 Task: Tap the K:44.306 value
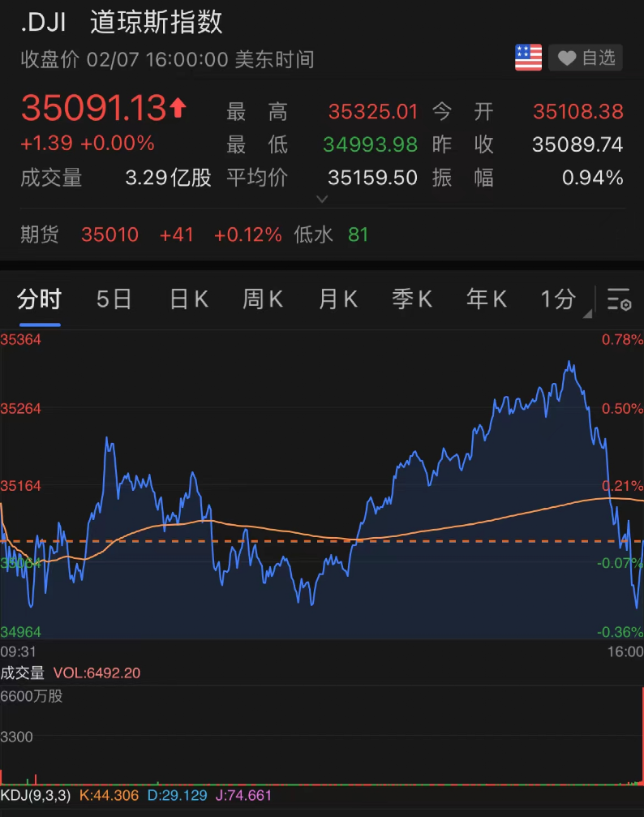[x=109, y=796]
